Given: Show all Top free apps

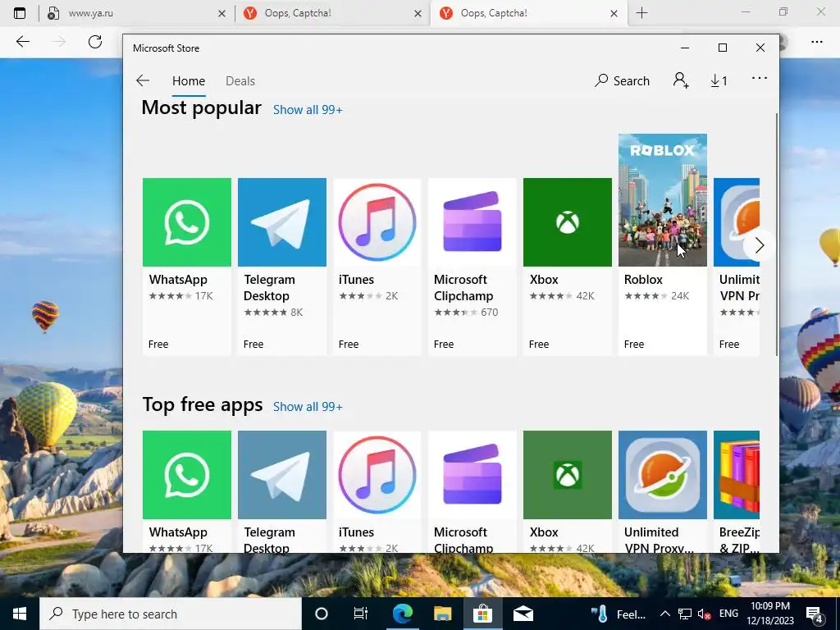Looking at the screenshot, I should point(308,407).
